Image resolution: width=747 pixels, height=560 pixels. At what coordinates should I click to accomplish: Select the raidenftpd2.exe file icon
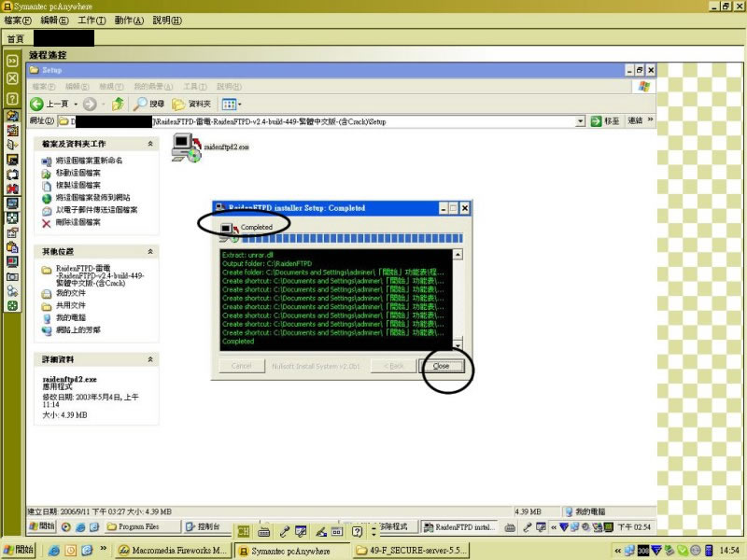click(x=186, y=147)
